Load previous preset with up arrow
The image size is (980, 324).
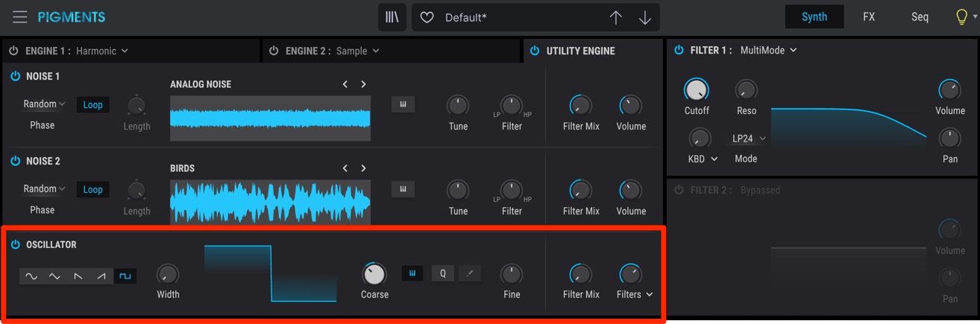615,17
